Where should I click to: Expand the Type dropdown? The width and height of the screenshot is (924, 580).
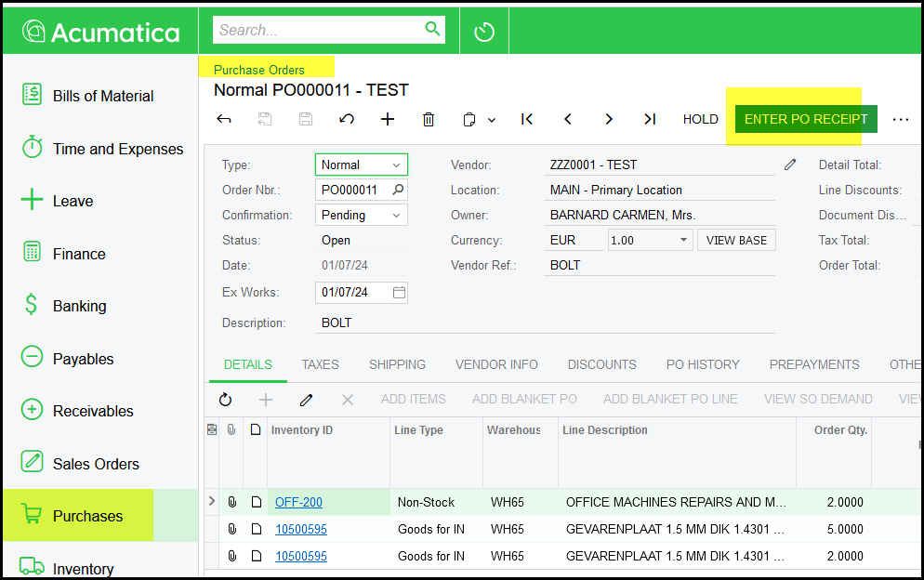[396, 165]
